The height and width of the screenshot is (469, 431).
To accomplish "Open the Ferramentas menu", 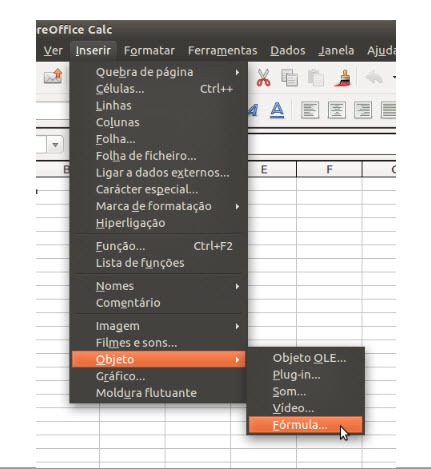I will coord(222,50).
